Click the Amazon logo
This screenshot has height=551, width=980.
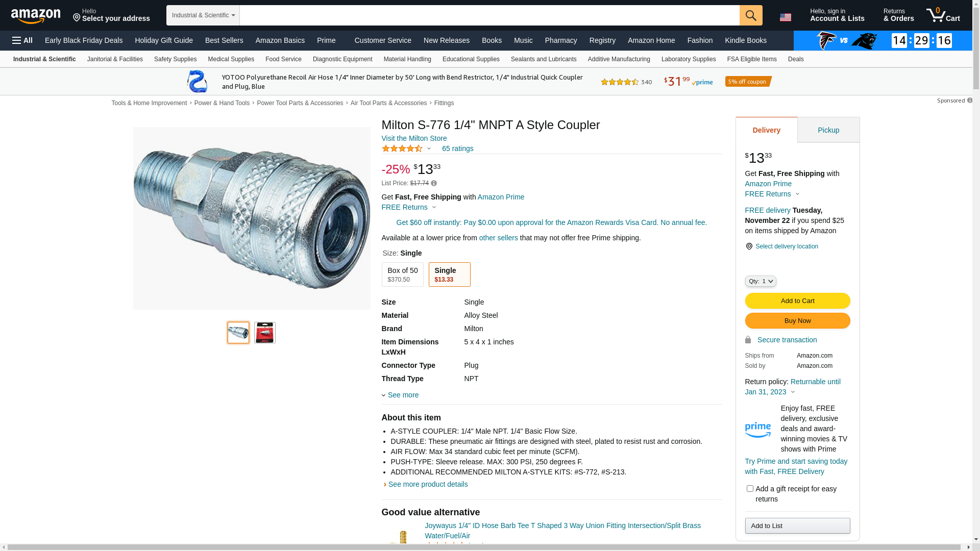coord(36,16)
